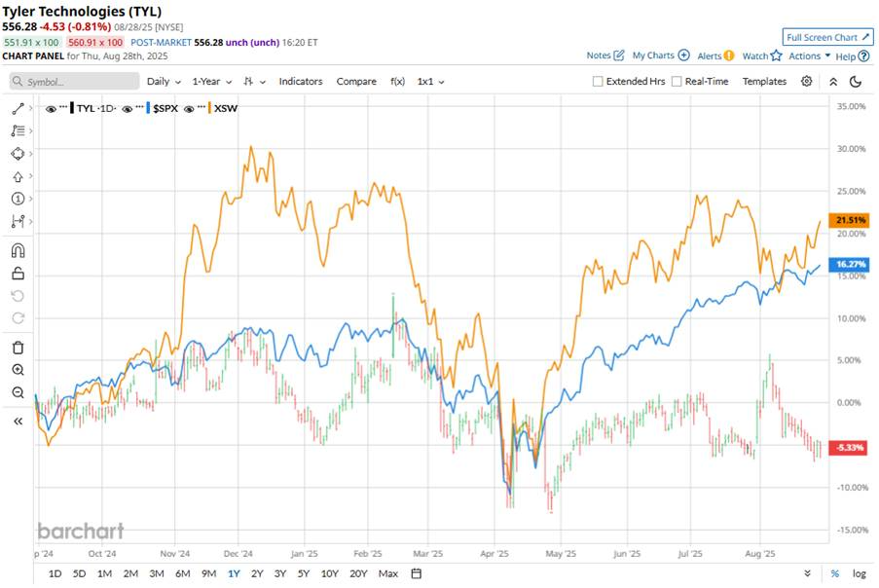Image resolution: width=879 pixels, height=588 pixels.
Task: Open the Daily frequency dropdown
Action: point(164,81)
